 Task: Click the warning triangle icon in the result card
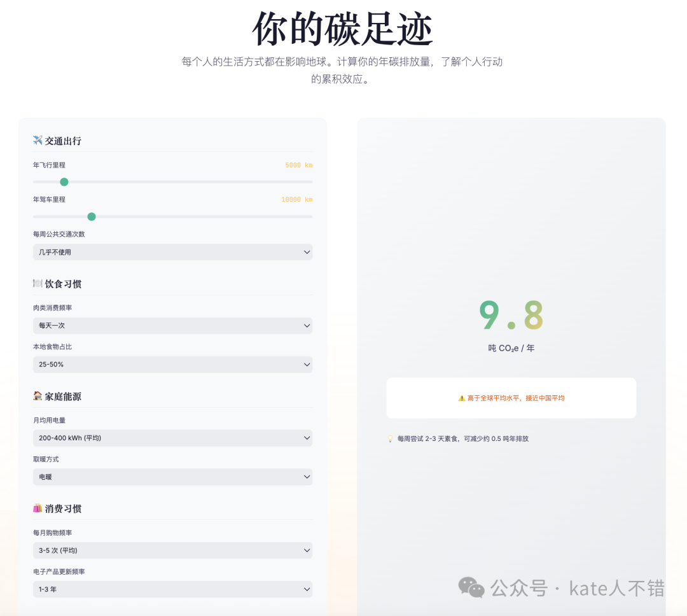pos(462,398)
